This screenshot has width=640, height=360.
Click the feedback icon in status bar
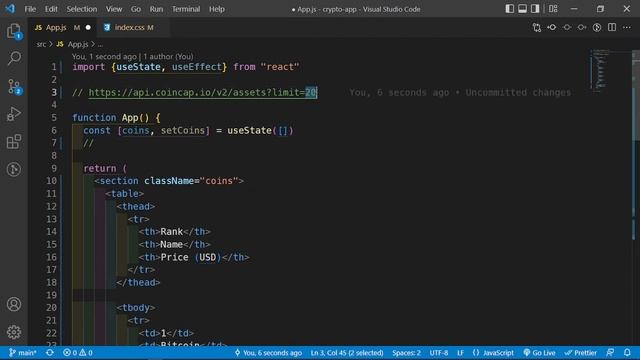[610, 353]
